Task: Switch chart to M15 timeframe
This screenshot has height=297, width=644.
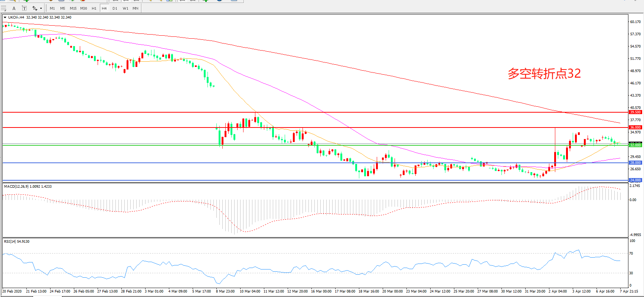Action: coord(73,8)
